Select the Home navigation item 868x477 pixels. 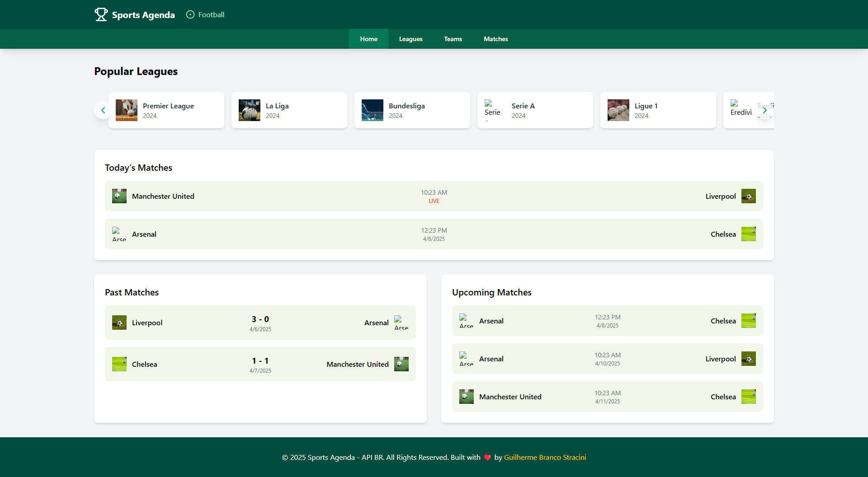(x=368, y=39)
